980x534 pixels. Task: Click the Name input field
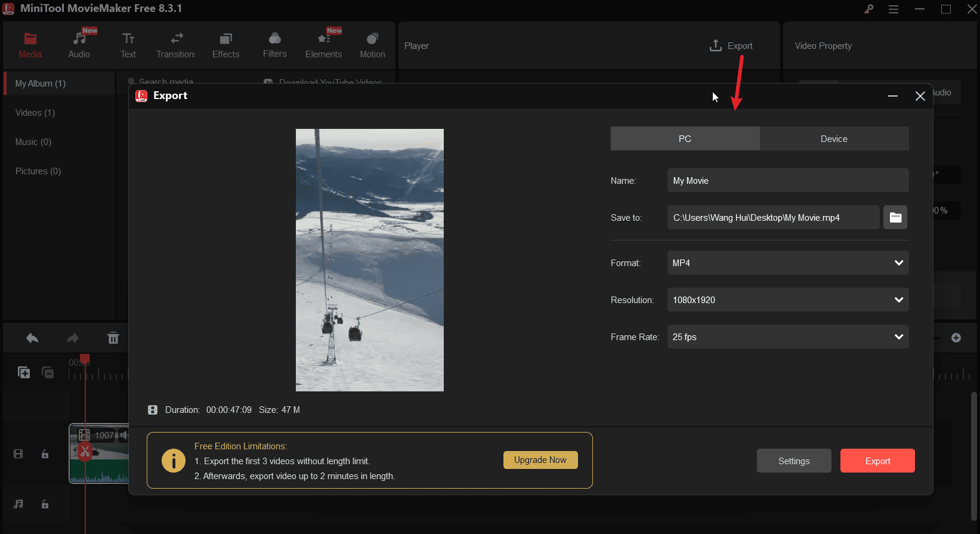point(787,181)
